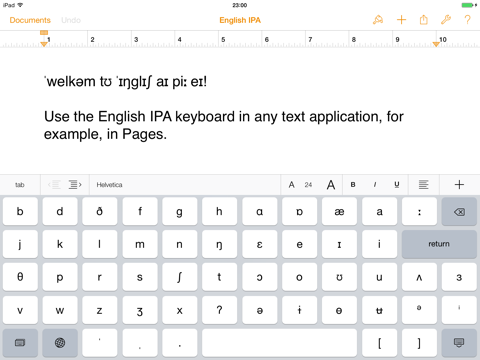
Task: Tap the length mark ː key
Action: pyautogui.click(x=419, y=211)
